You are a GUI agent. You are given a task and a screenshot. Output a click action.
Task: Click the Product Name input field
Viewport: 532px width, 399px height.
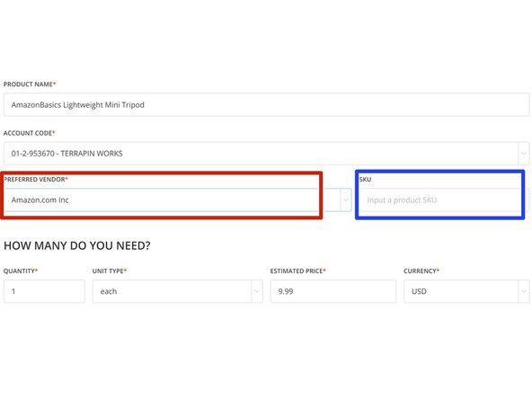[266, 105]
